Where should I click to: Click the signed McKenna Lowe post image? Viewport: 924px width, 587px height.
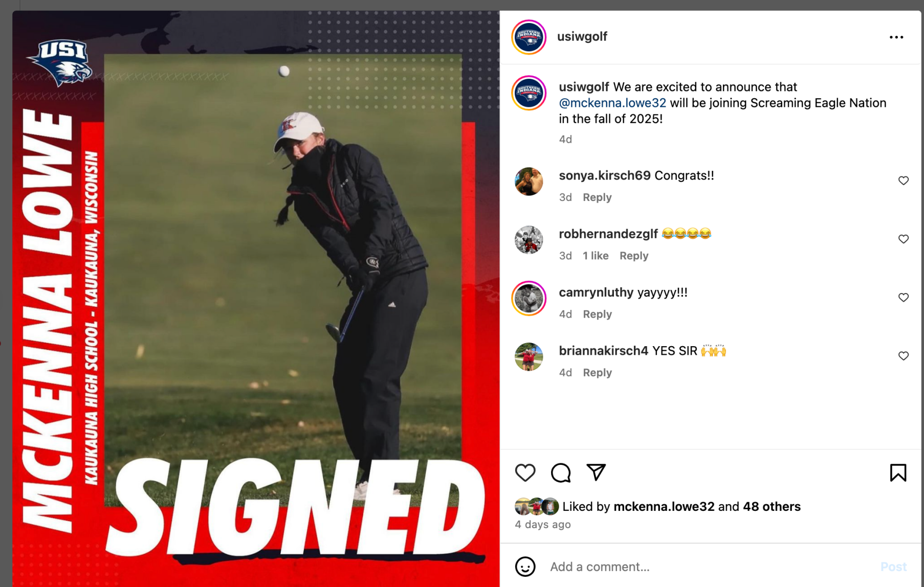(x=256, y=299)
